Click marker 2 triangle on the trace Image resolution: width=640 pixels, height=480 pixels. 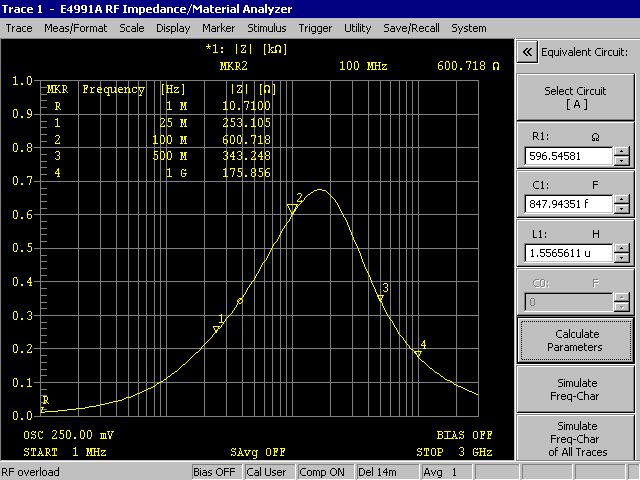(x=292, y=209)
